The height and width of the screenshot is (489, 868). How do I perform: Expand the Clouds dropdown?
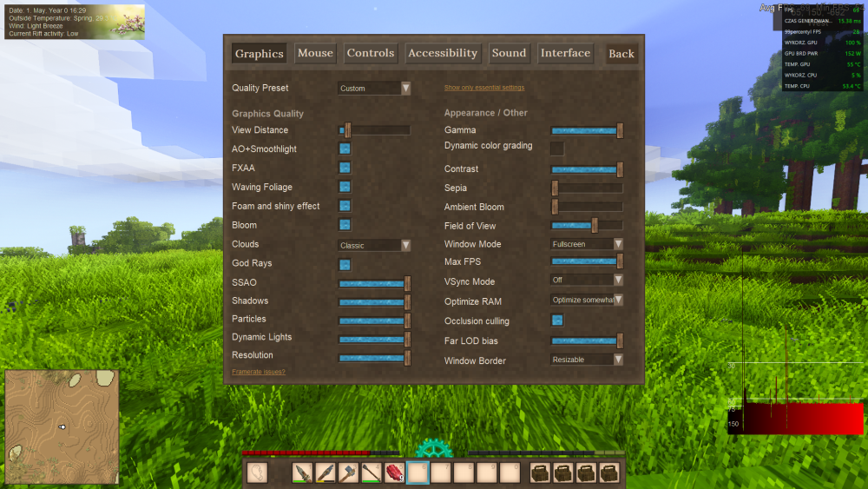click(374, 245)
